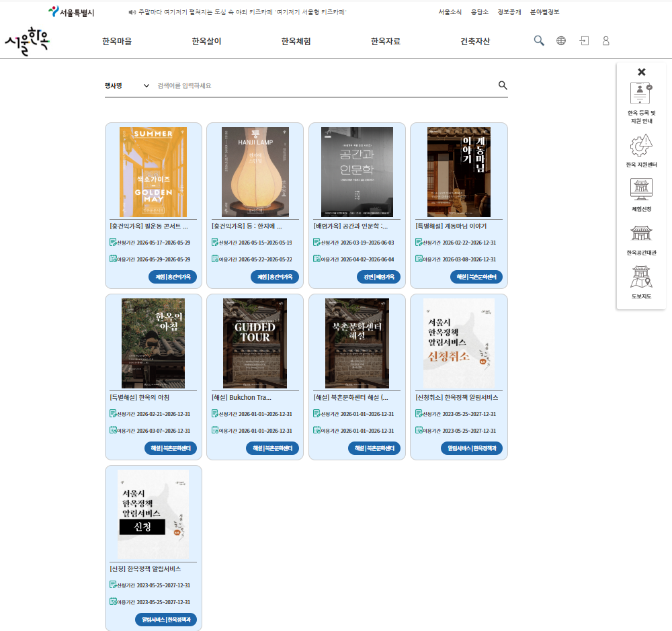This screenshot has height=631, width=672.
Task: Click 신청기간 icon on [신청취소] 한옥정책 알림서비스 card
Action: pyautogui.click(x=419, y=414)
